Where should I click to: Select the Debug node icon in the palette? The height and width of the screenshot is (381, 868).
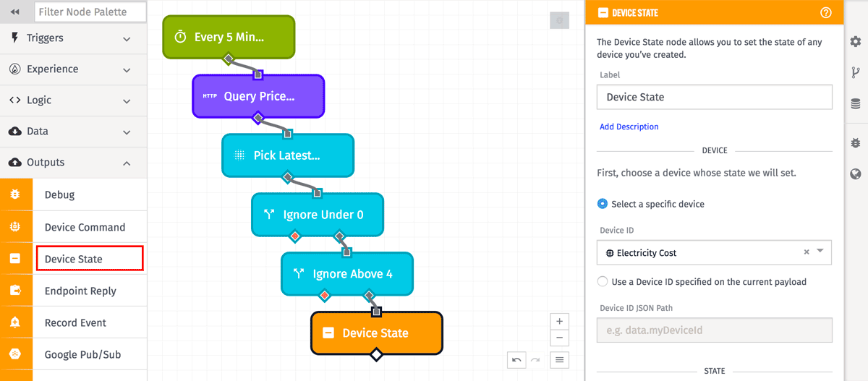(x=15, y=195)
